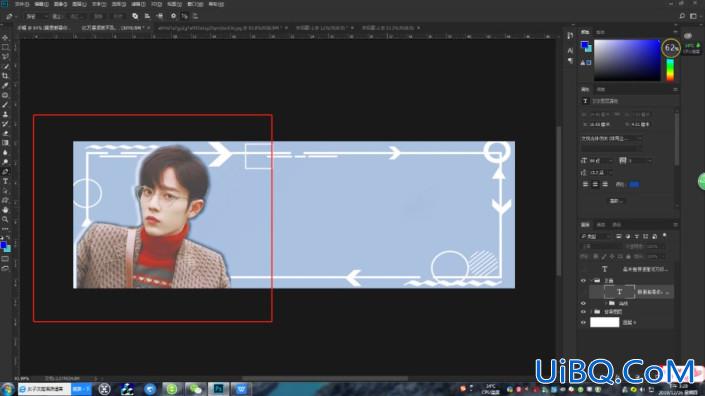Open the File menu

click(22, 4)
